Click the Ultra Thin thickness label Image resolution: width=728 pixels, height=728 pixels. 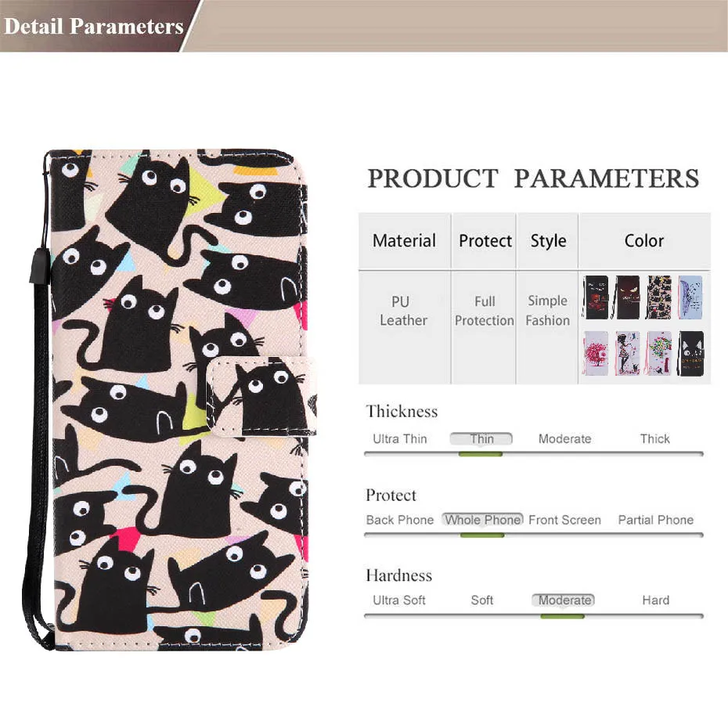click(x=400, y=438)
